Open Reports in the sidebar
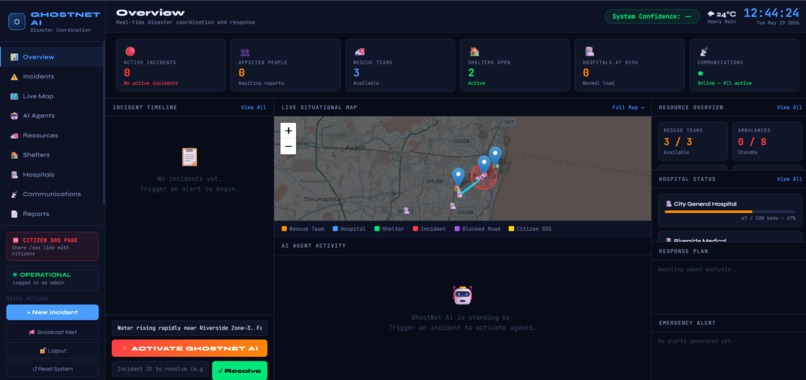 pyautogui.click(x=51, y=214)
